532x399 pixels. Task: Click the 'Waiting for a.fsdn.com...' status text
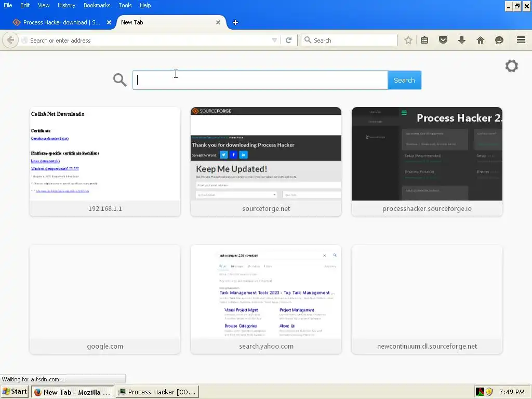(x=33, y=379)
